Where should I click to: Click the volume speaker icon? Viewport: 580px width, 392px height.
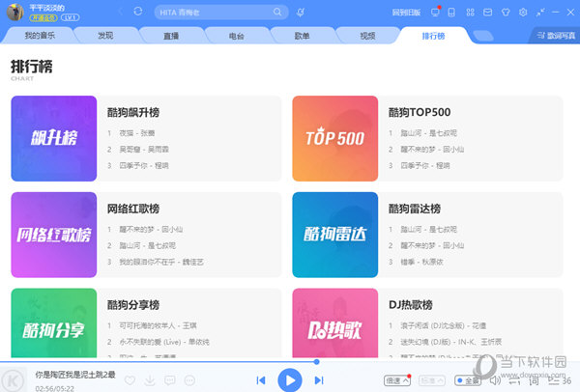coord(495,380)
